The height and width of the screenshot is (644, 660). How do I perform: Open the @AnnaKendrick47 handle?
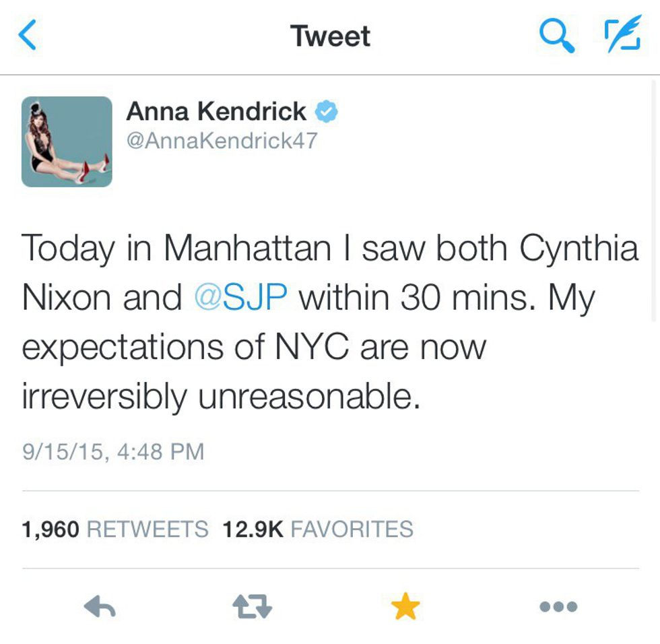222,141
